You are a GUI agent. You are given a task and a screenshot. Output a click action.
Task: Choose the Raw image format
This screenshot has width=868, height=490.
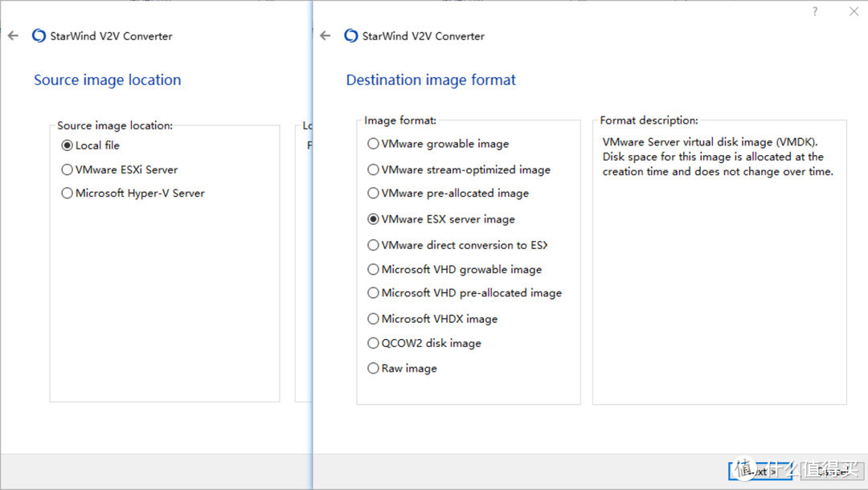coord(373,368)
